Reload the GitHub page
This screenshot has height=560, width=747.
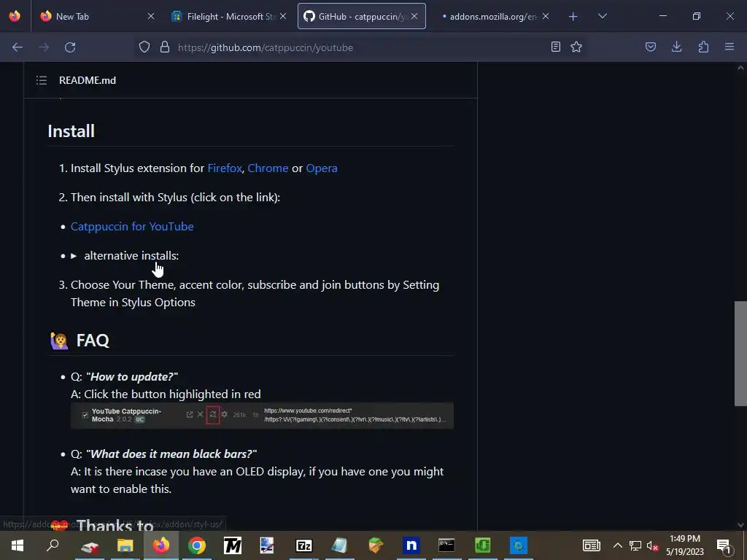[x=70, y=47]
